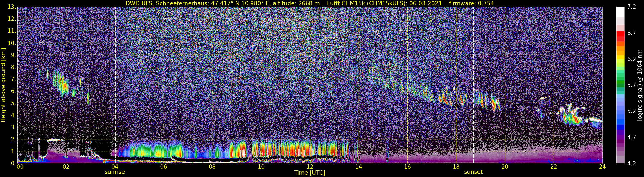Click the yellow segment of the colorbar
This screenshot has height=177, width=644.
[620, 57]
